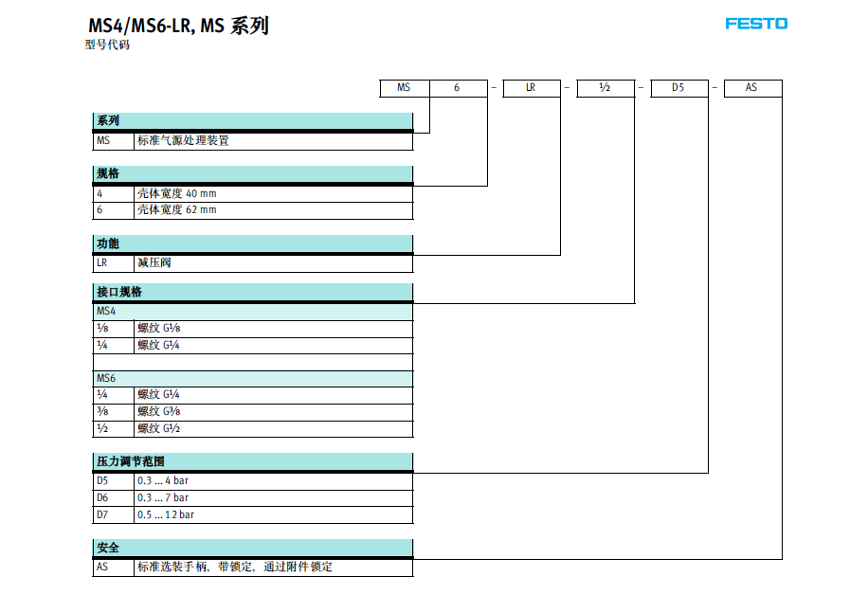Screen dimensions: 868x612
Task: Click the '螺纹 G⅜' cell
Action: (274, 412)
